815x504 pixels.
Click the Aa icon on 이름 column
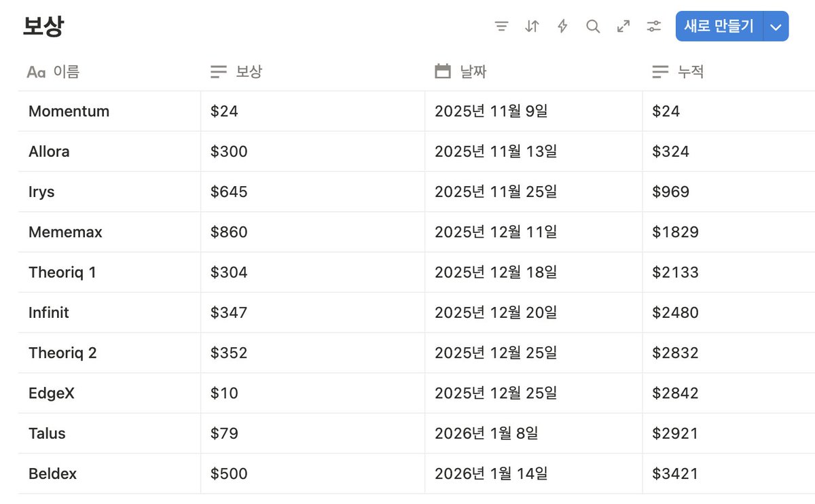click(35, 71)
